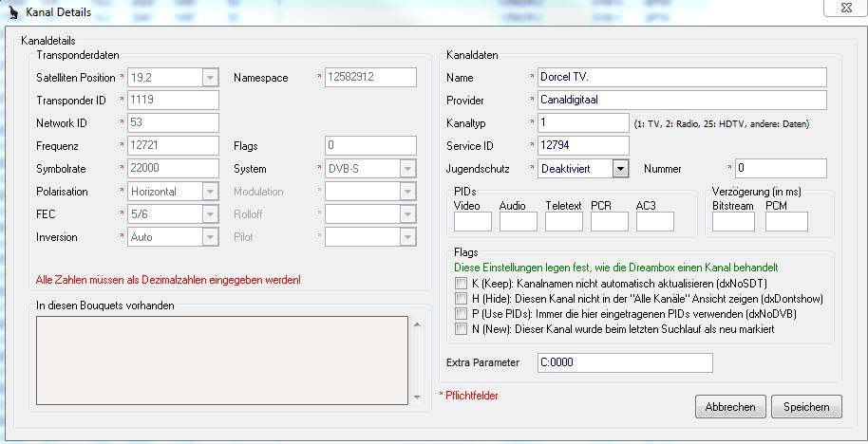Click the Abbrechen button
Viewport: 868px width, 444px height.
click(730, 407)
